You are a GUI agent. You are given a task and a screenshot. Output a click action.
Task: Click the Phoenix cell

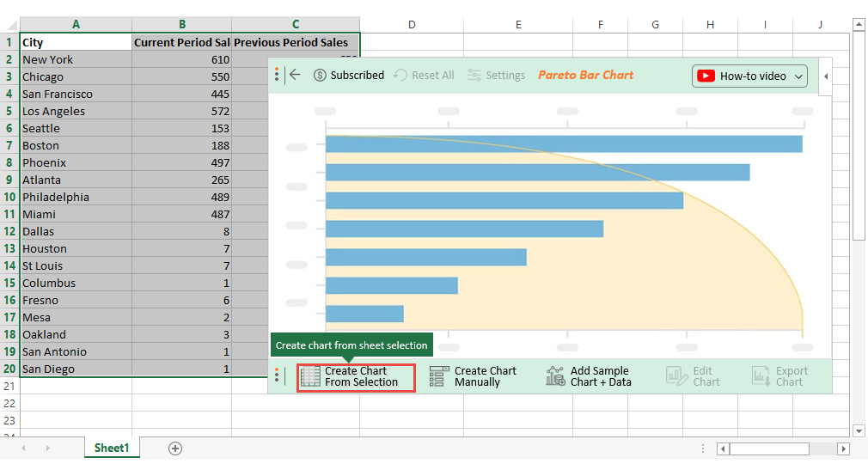tap(76, 162)
